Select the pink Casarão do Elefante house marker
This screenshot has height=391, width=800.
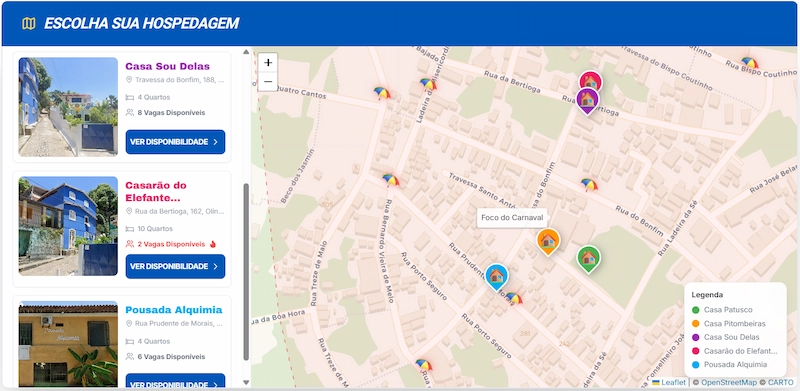point(590,81)
